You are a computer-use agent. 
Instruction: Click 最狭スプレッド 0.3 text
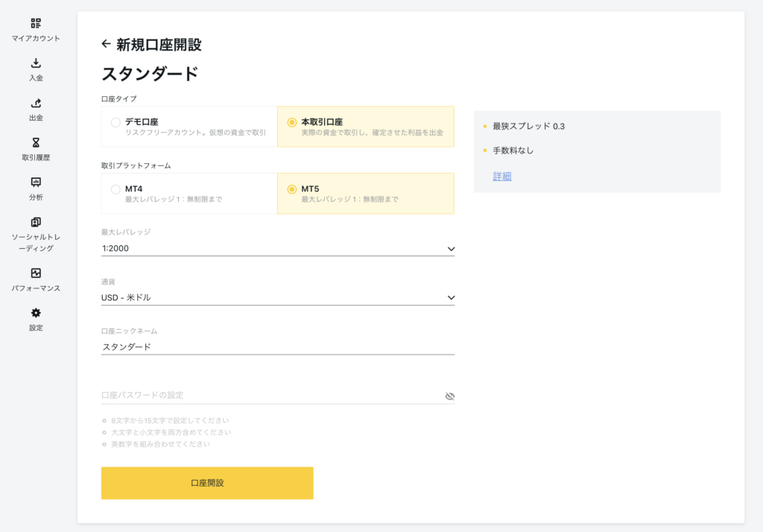click(x=529, y=126)
